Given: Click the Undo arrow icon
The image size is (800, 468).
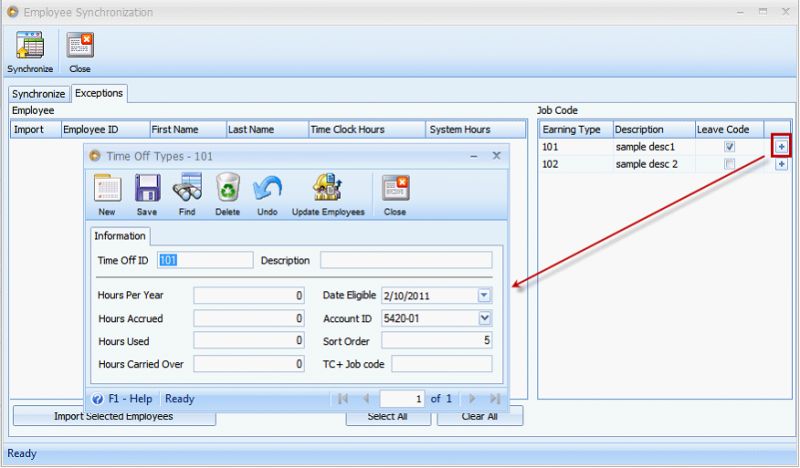Looking at the screenshot, I should (267, 188).
